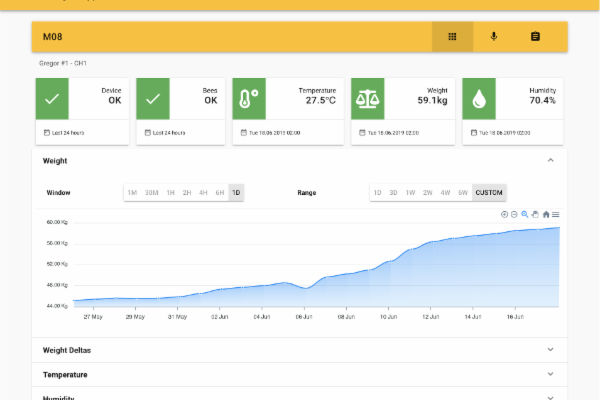Enable the chart panning hand tool
Viewport: 600px width, 400px height.
(535, 214)
